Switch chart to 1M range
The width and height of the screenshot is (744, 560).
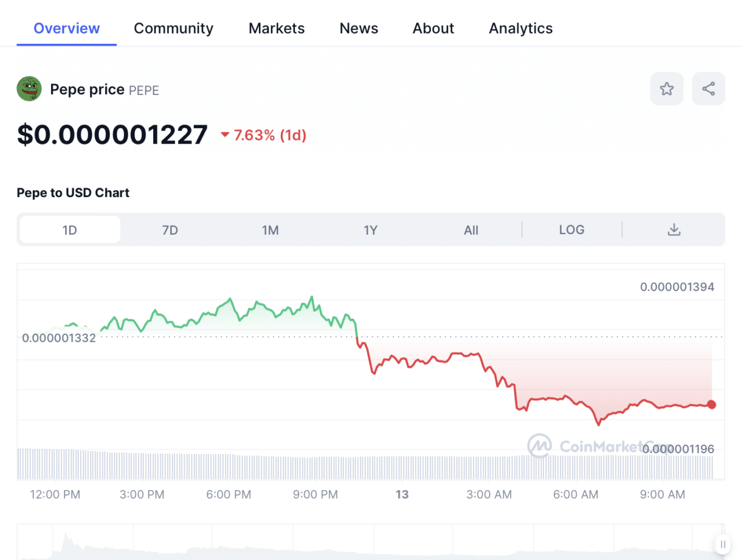coord(270,230)
